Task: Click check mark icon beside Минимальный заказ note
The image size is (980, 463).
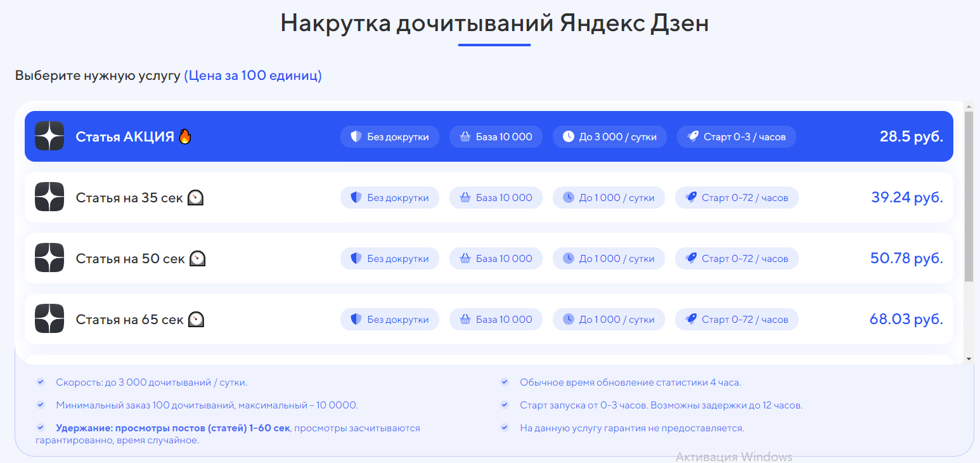Action: (41, 405)
